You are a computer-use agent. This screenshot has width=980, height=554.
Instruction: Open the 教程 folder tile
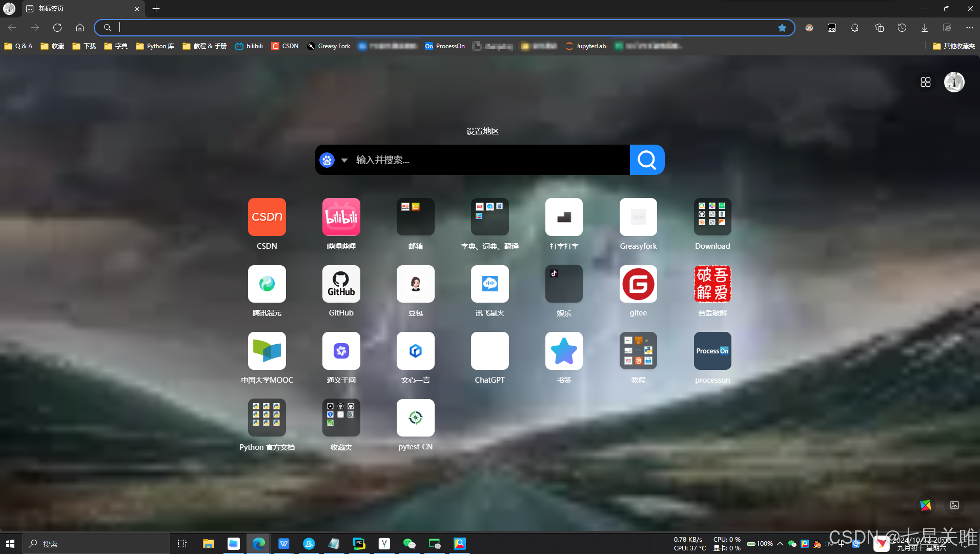click(x=638, y=351)
